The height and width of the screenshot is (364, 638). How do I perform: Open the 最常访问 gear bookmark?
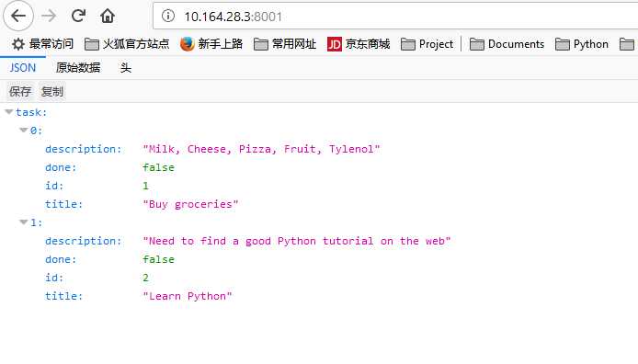click(42, 44)
